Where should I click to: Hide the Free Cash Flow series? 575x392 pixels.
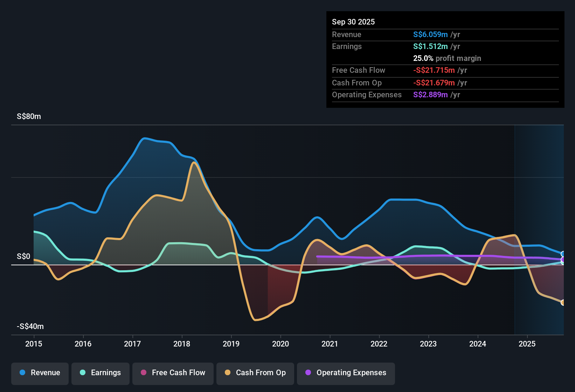point(173,373)
